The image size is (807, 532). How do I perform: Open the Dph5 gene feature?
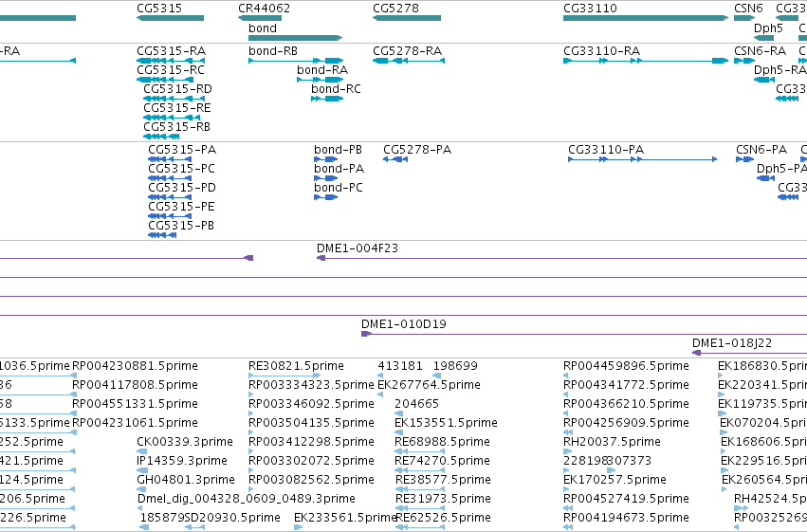pyautogui.click(x=763, y=38)
